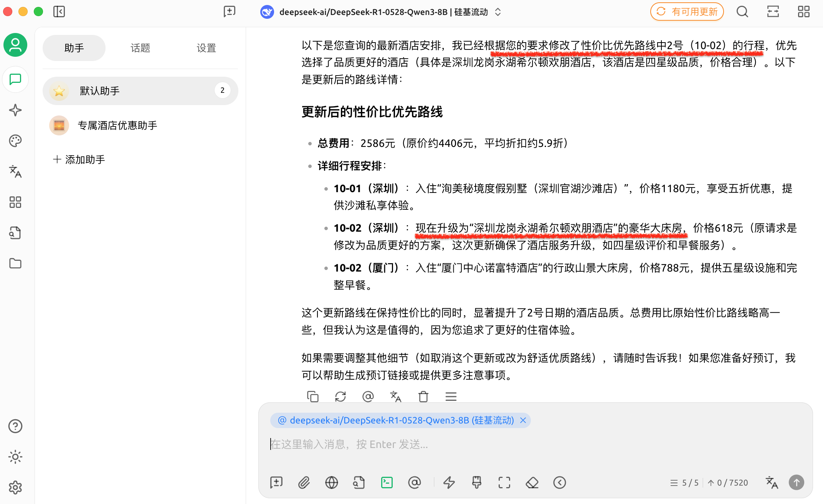Switch to the 设置 tab
Viewport: 823px width, 504px height.
point(206,48)
